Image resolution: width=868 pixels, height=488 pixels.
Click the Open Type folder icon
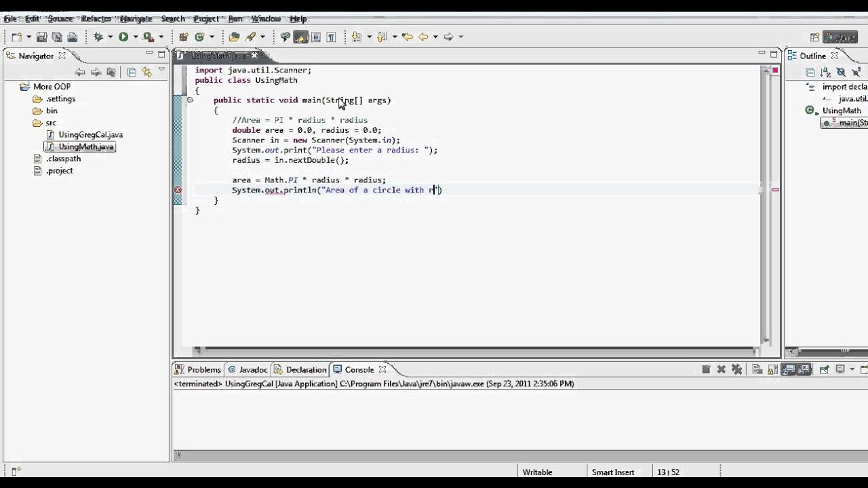pos(235,37)
